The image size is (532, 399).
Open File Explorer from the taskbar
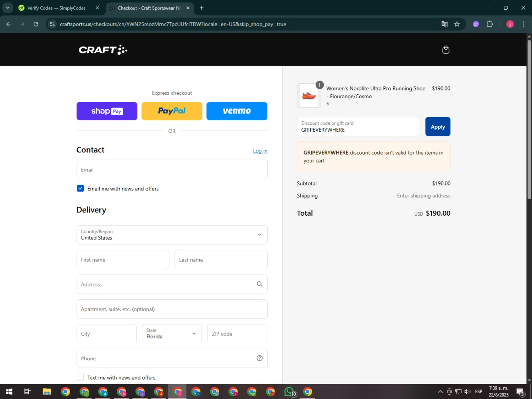click(47, 392)
